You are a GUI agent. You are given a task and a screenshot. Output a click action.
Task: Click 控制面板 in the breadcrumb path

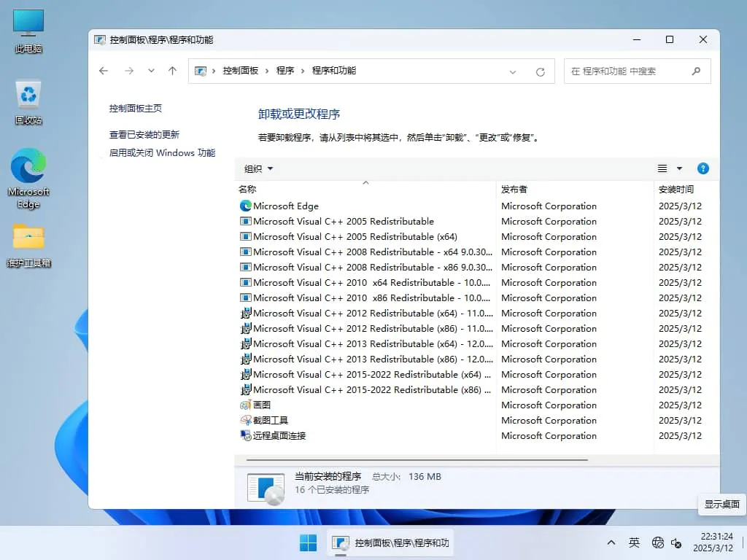coord(241,71)
